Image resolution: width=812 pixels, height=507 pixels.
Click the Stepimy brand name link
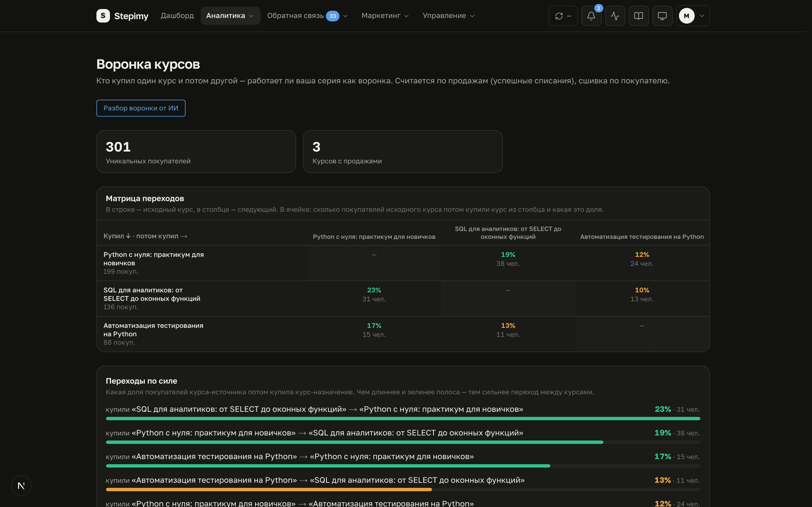pyautogui.click(x=131, y=16)
